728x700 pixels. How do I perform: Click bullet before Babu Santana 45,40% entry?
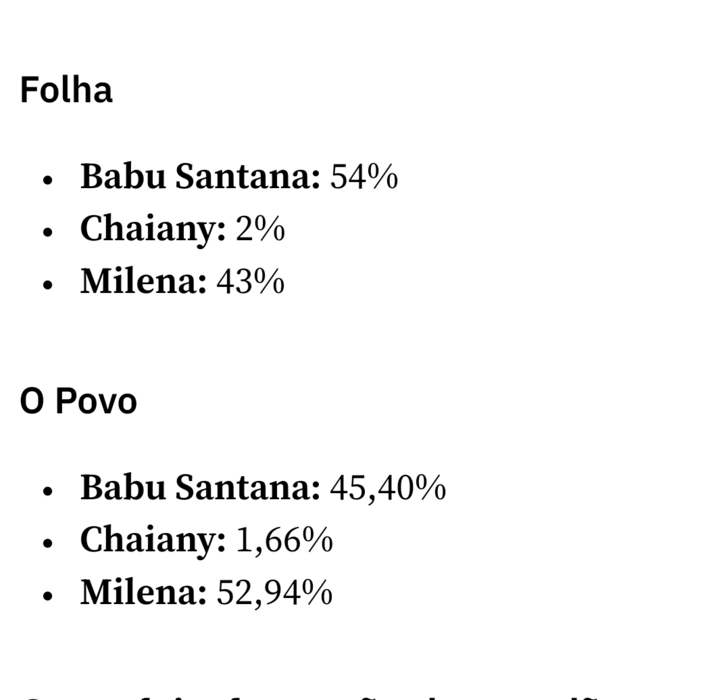click(x=47, y=491)
